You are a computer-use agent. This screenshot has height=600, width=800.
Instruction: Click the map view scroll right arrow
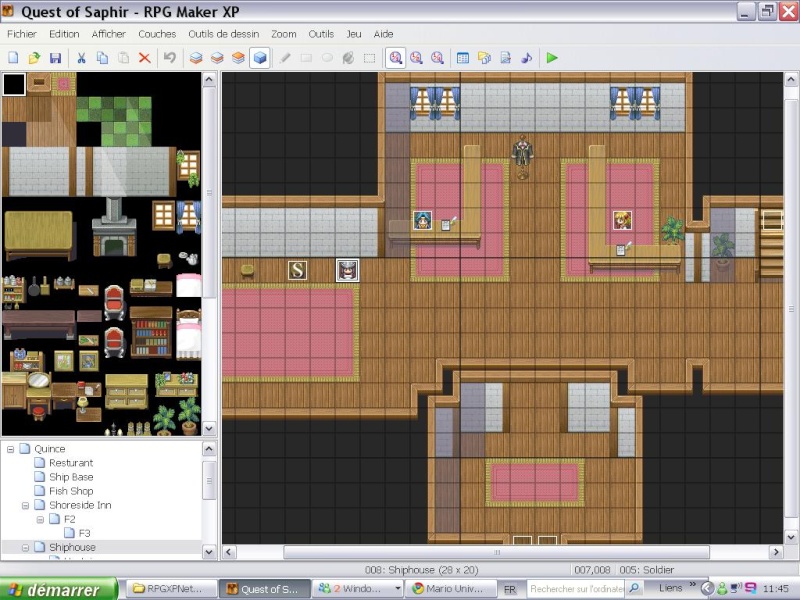click(x=776, y=552)
